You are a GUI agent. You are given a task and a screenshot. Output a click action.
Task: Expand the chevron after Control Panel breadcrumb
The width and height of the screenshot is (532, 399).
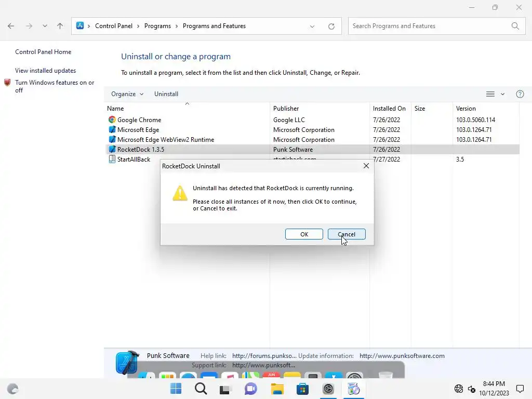pos(138,26)
